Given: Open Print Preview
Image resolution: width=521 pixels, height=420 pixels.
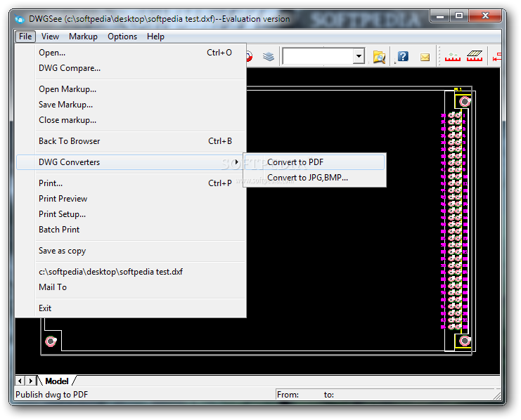Looking at the screenshot, I should [131, 199].
